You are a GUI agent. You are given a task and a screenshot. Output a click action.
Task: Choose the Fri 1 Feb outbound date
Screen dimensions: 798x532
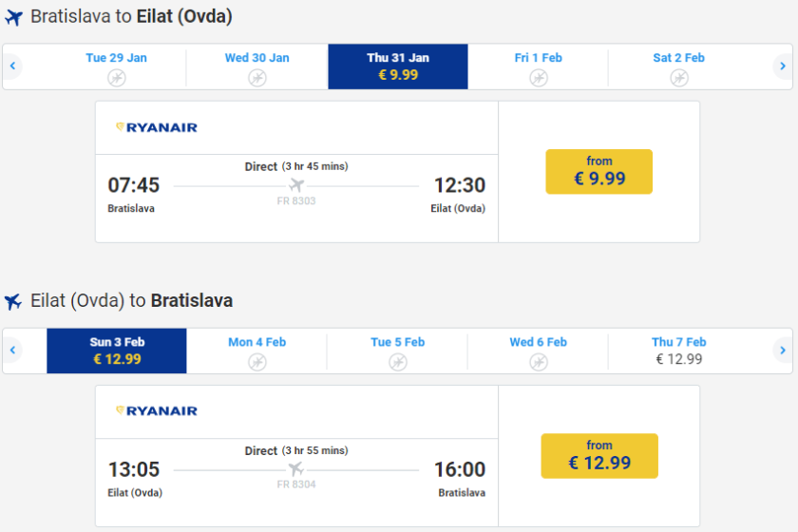(x=538, y=66)
